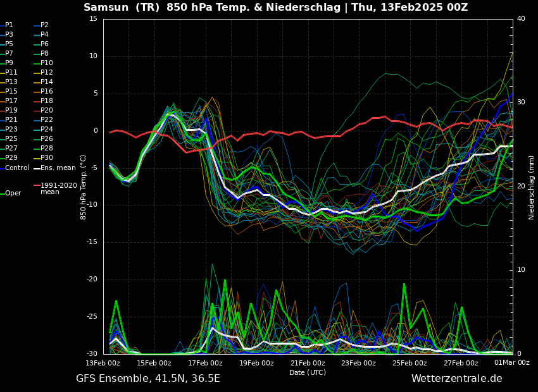Viewport: 538px width, 392px height.
Task: Select the P29 legend entry
Action: point(9,157)
